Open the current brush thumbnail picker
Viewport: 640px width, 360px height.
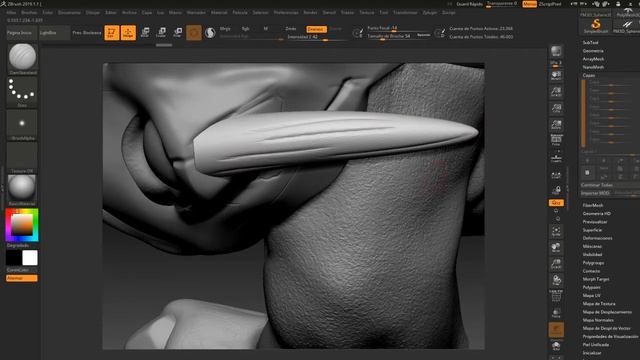point(22,58)
